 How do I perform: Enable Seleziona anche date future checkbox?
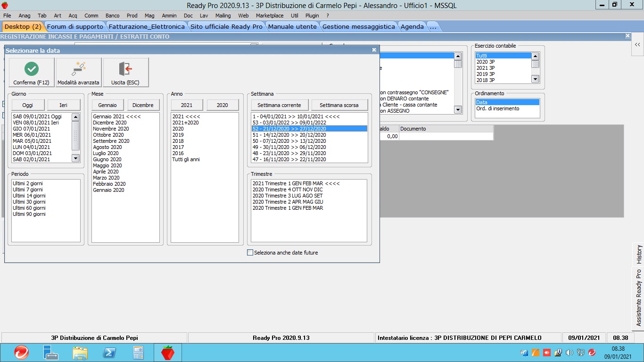point(250,253)
